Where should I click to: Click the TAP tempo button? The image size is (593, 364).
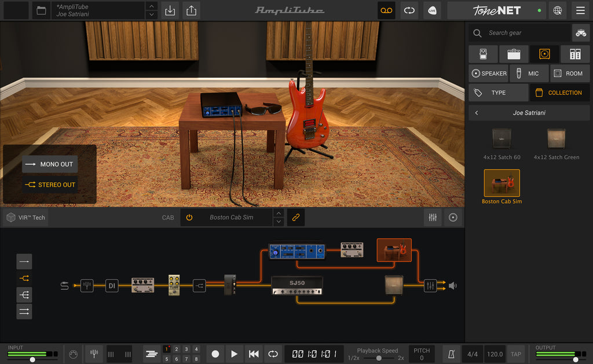(516, 354)
